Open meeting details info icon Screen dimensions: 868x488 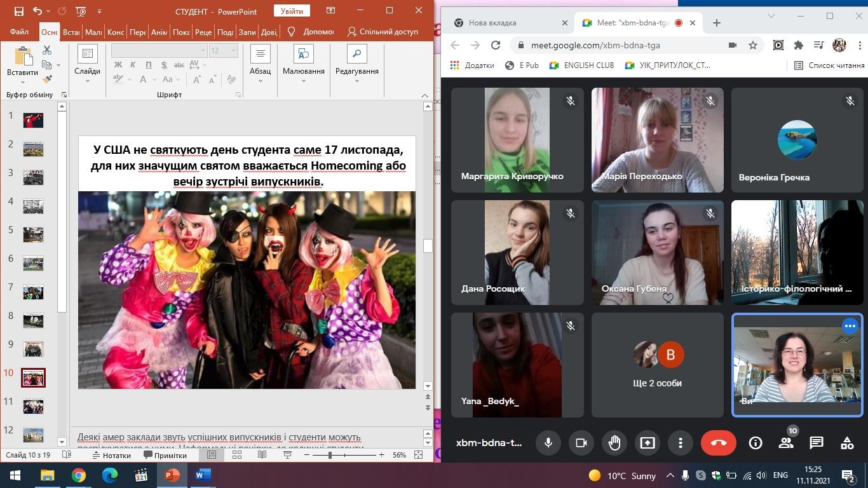pyautogui.click(x=756, y=443)
